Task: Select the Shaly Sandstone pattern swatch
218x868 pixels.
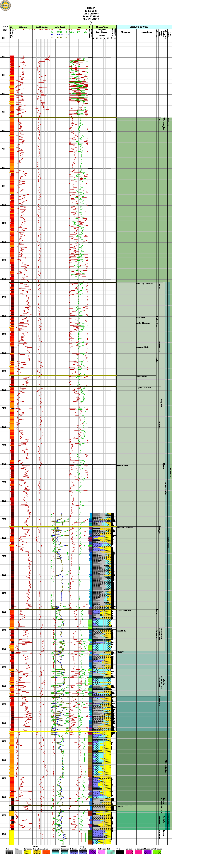Action: [x=37, y=852]
